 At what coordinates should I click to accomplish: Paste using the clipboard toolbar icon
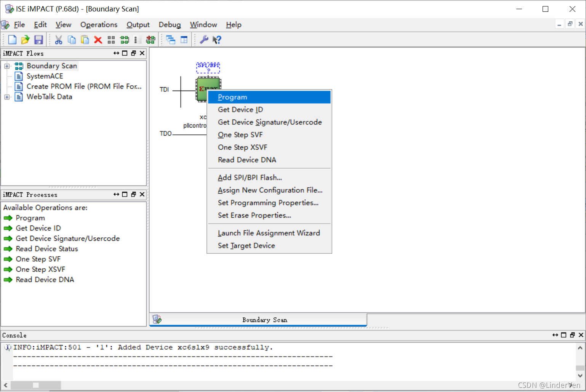(x=85, y=40)
